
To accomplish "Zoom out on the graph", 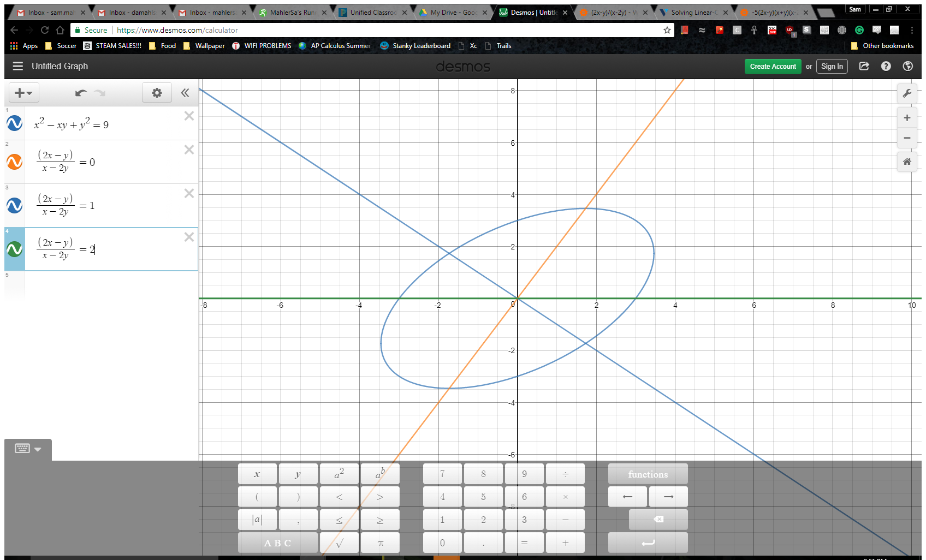I will [x=907, y=138].
